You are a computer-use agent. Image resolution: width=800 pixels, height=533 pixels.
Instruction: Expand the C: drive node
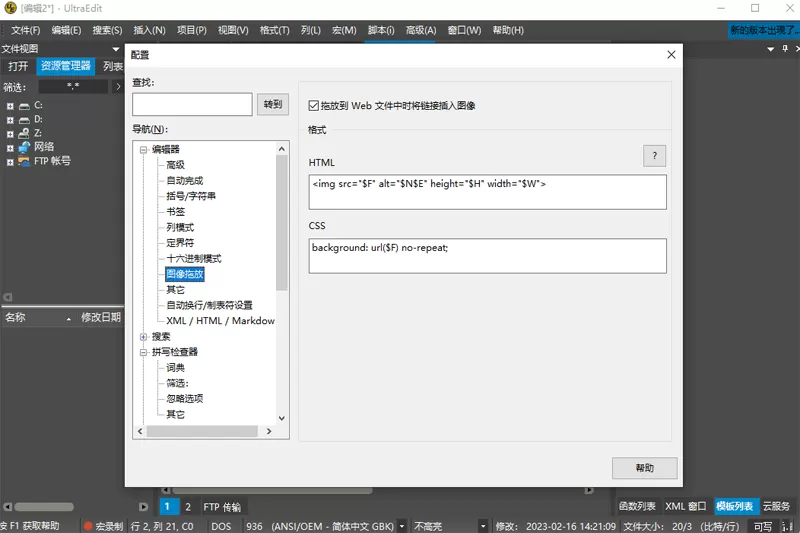pos(10,106)
